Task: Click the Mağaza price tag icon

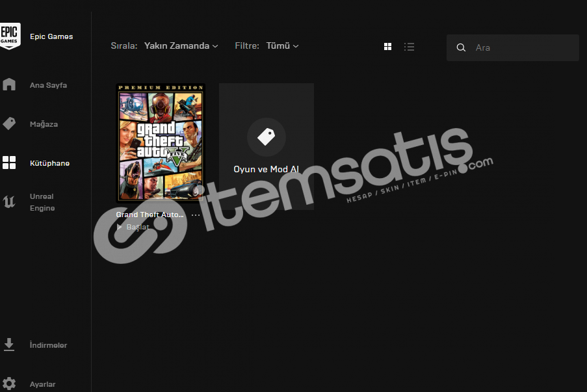Action: pos(9,124)
